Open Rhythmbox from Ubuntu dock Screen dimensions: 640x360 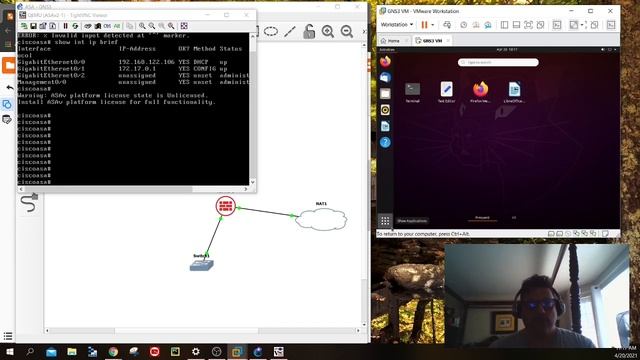point(385,110)
